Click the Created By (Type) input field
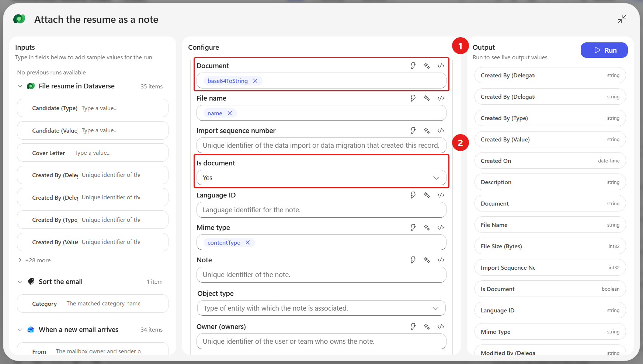The image size is (643, 364). (x=93, y=220)
